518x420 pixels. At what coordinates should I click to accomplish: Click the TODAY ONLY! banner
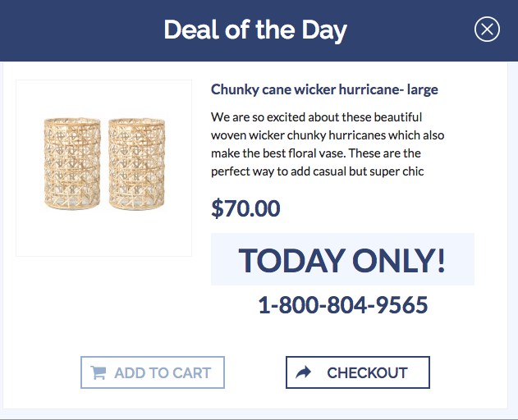tap(342, 260)
